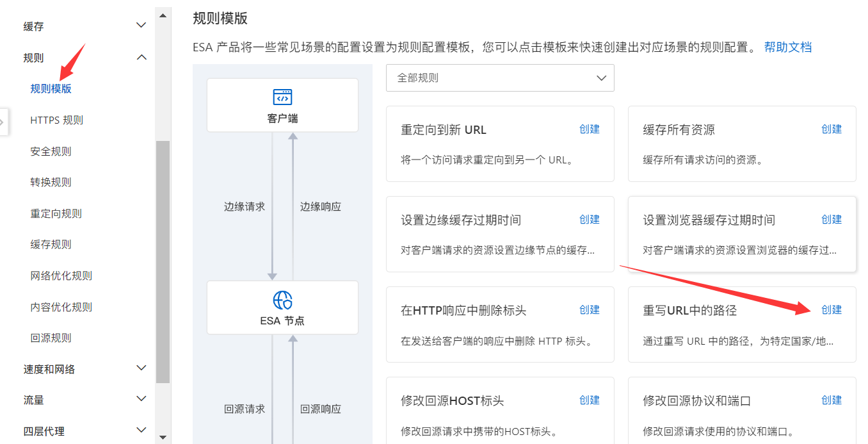Open the 帮助文档 link
This screenshot has height=444, width=868.
(788, 47)
